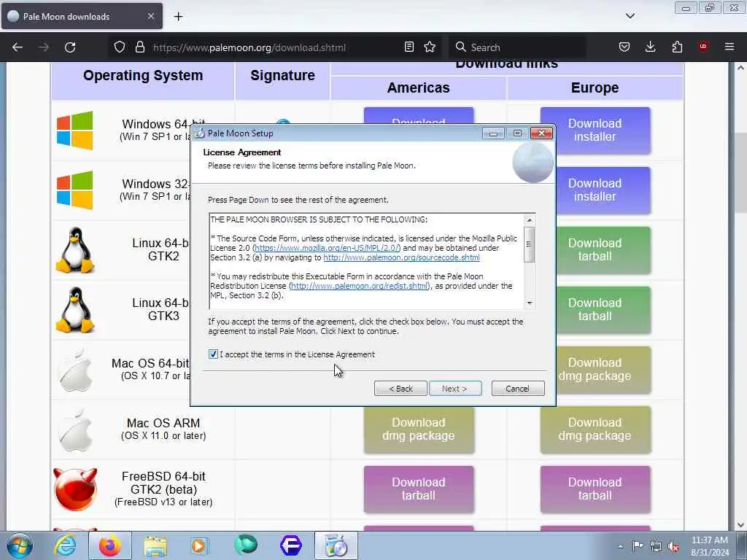
Task: Download Windows 64-bit Europe installer
Action: 595,131
